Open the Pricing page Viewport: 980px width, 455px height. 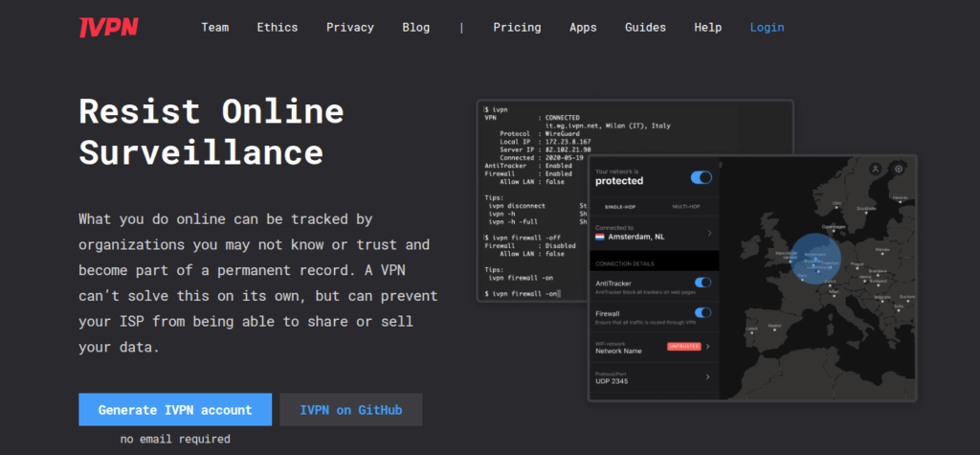tap(517, 28)
